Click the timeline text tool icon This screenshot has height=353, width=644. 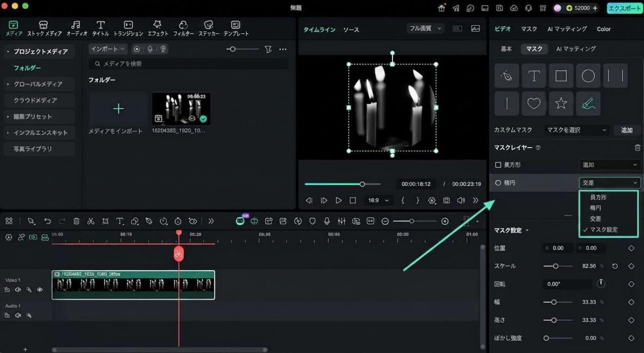coord(120,221)
